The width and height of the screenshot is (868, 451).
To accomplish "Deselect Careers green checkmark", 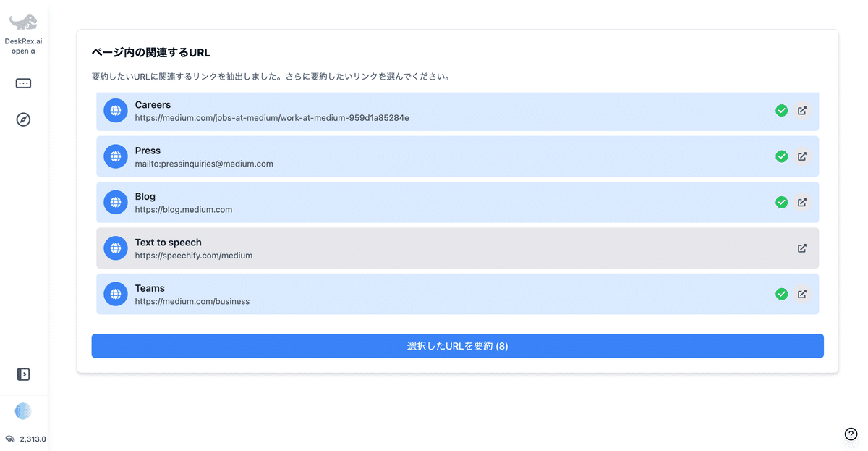I will tap(781, 111).
